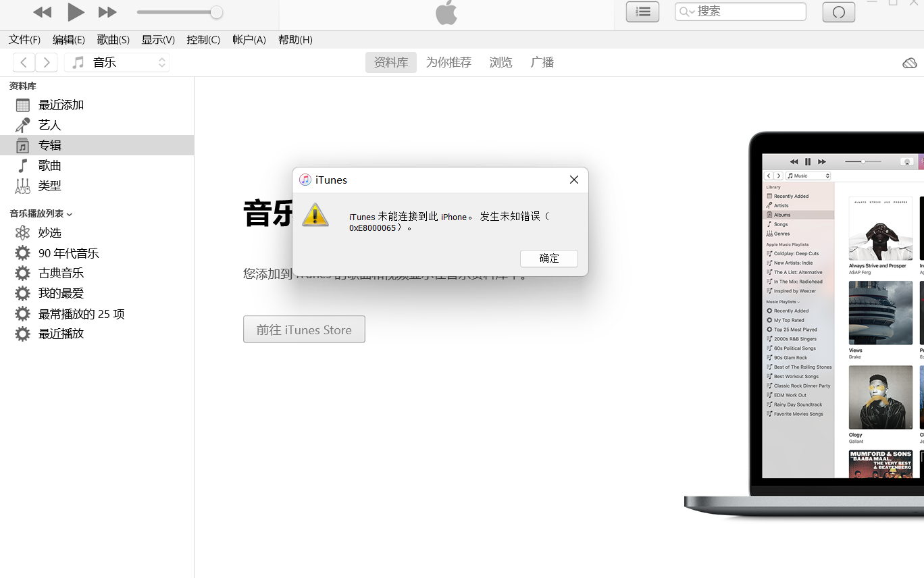The width and height of the screenshot is (924, 578).
Task: Click the round account button beside search
Action: click(838, 12)
